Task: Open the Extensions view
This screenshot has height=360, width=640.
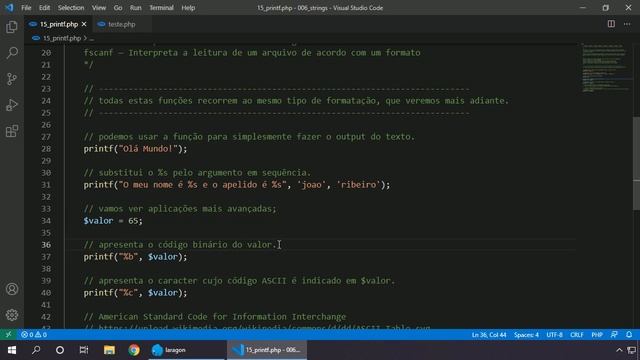Action: point(12,131)
